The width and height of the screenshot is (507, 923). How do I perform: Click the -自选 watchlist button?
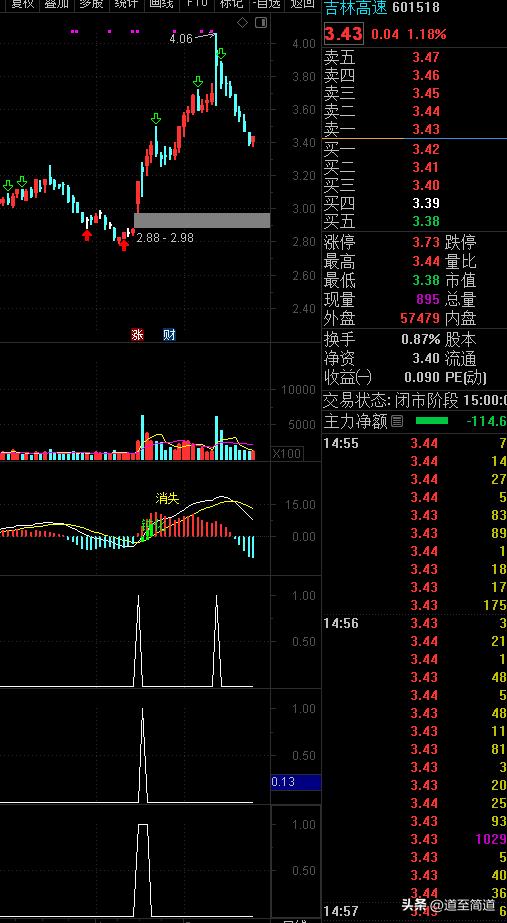267,4
